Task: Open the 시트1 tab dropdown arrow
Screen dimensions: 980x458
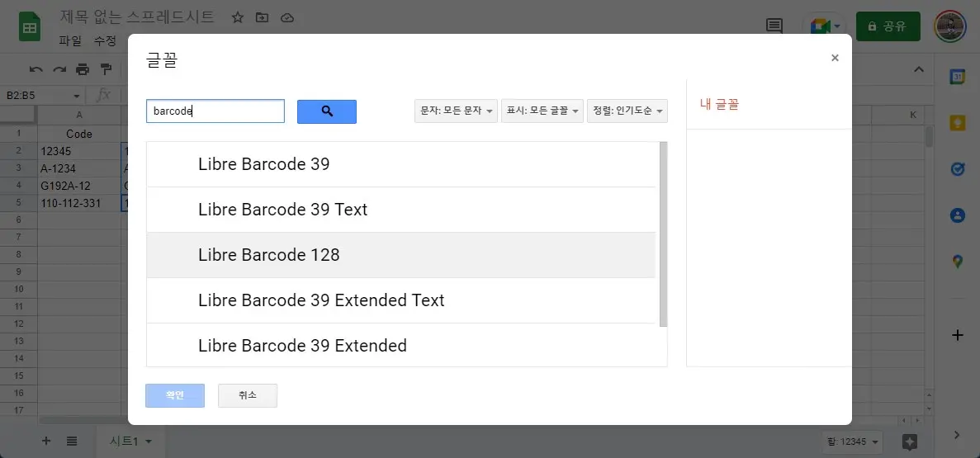Action: 149,441
